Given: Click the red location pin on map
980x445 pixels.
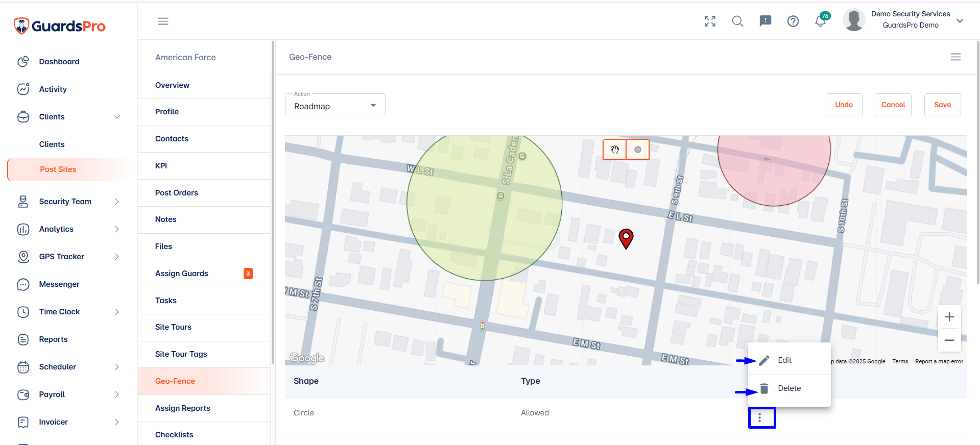Looking at the screenshot, I should 626,239.
